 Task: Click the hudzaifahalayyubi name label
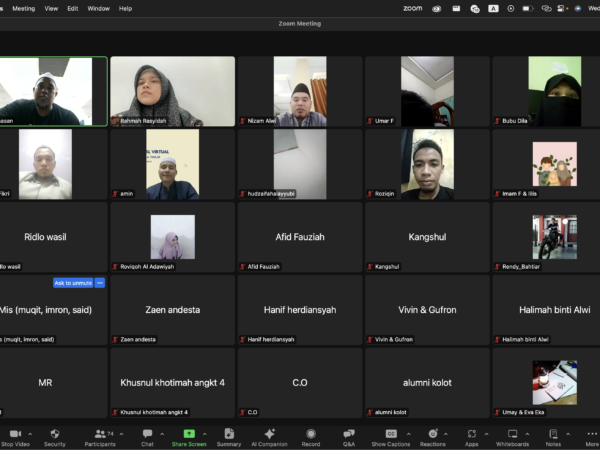tap(271, 194)
